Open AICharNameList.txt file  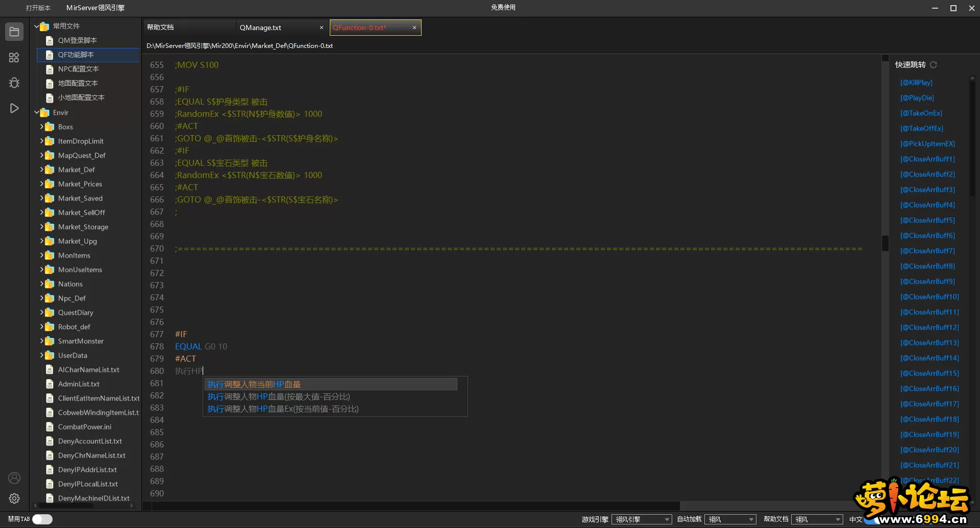click(x=88, y=370)
